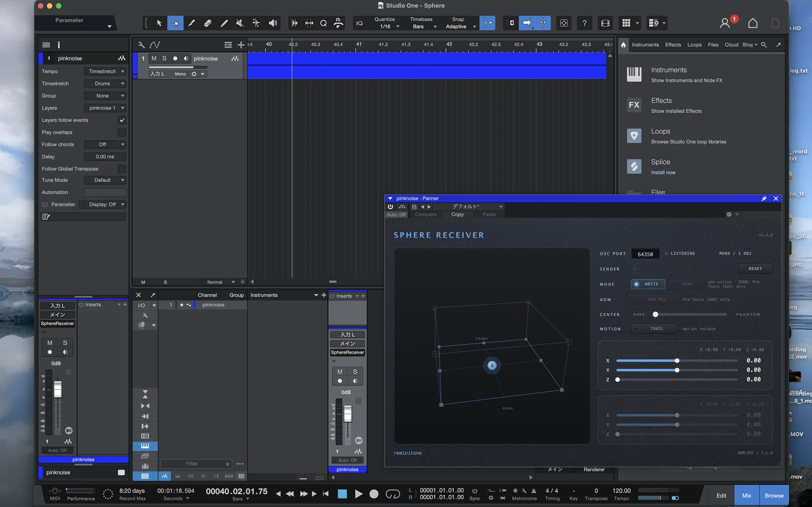Open the Group None dropdown

pyautogui.click(x=105, y=96)
